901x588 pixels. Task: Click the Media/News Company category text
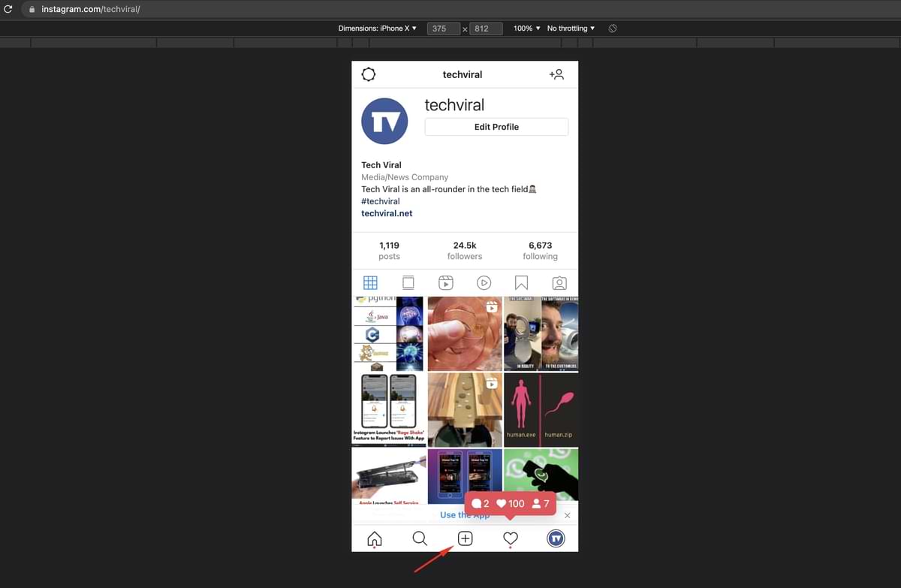pos(405,177)
